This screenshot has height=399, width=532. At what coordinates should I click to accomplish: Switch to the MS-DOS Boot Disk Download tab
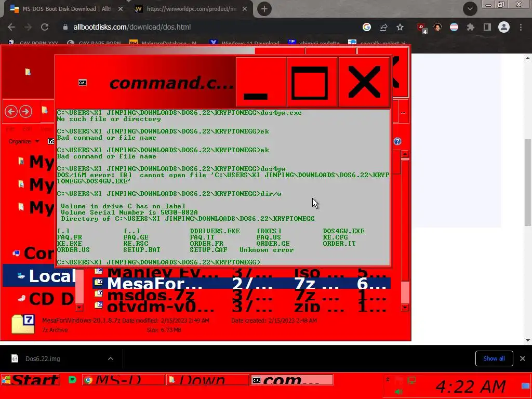66,9
